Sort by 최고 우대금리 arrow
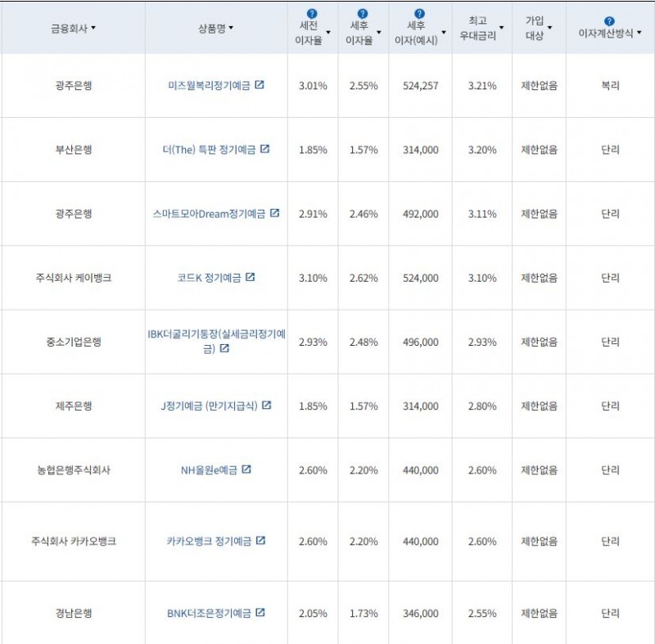The image size is (655, 644). tap(502, 28)
